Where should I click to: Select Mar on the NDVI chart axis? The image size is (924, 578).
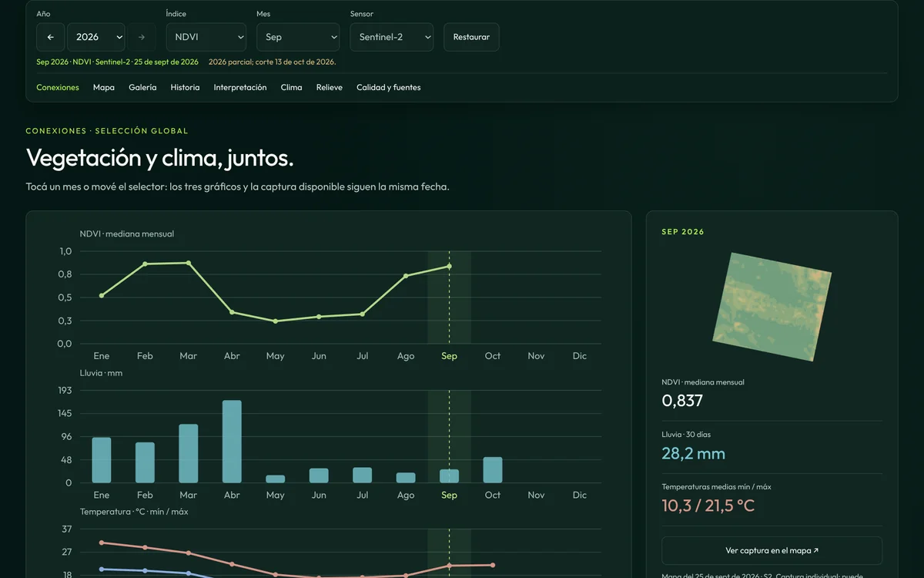pyautogui.click(x=189, y=356)
